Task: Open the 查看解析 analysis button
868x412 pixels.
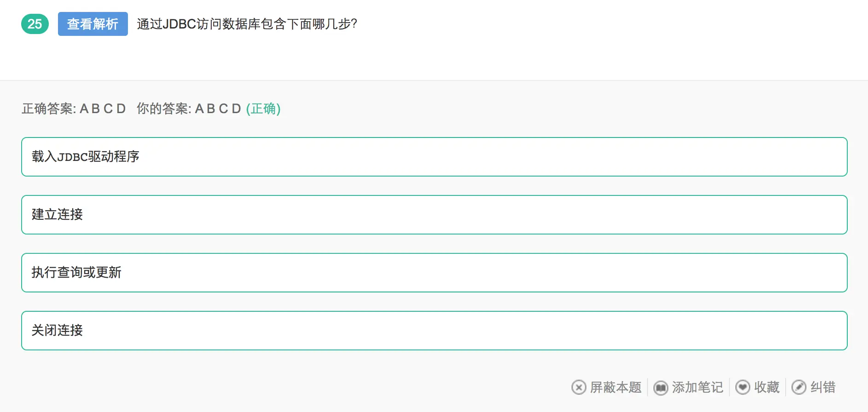Action: pos(93,24)
